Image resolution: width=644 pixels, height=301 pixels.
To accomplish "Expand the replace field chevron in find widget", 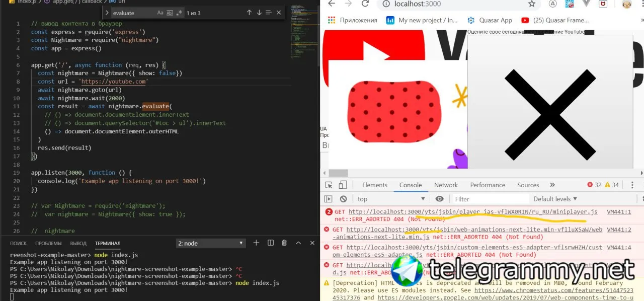I will click(x=107, y=13).
